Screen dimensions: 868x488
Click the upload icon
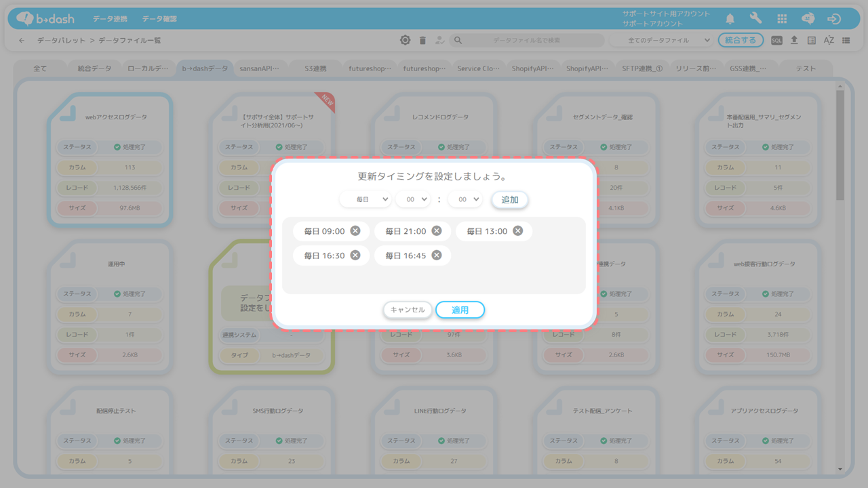(x=794, y=41)
